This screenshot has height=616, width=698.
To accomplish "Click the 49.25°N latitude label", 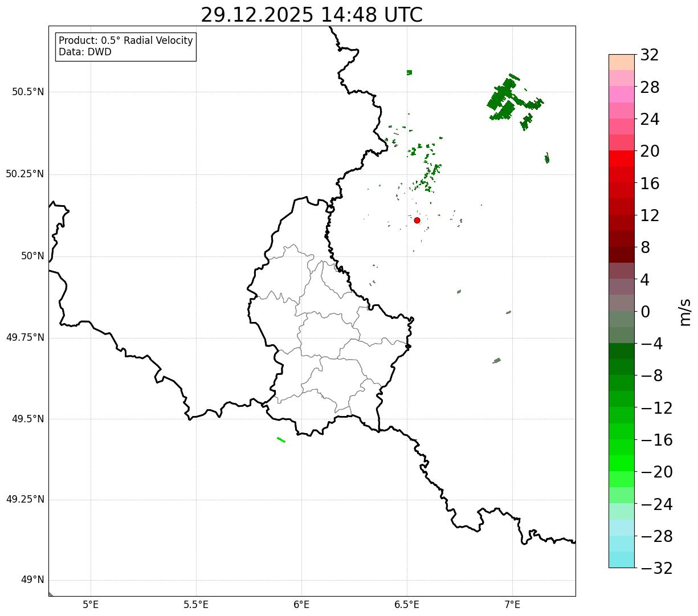I will coord(25,500).
